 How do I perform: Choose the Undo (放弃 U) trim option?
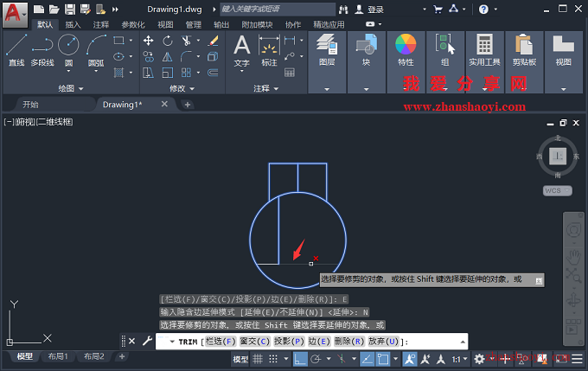383,342
